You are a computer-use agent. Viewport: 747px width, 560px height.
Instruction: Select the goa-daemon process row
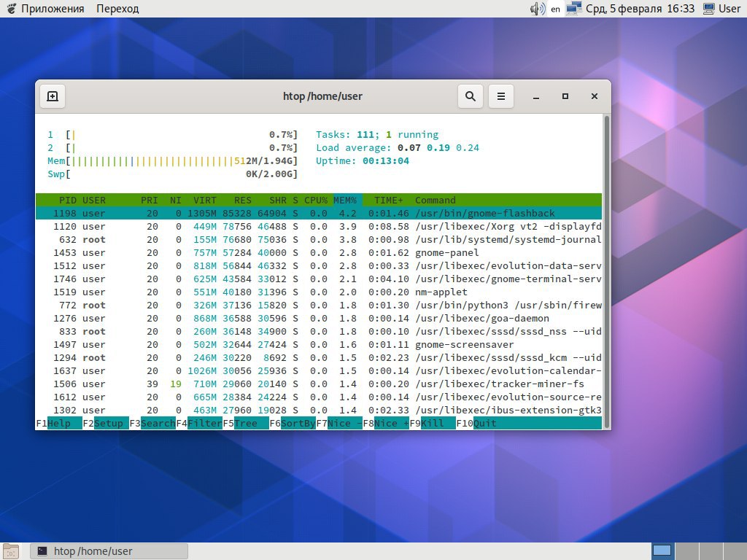click(x=319, y=318)
